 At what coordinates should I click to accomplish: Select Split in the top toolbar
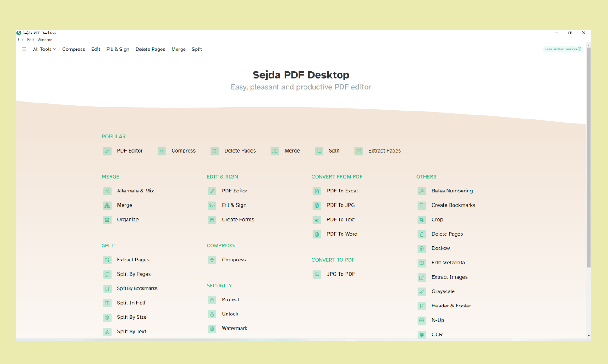(x=197, y=49)
